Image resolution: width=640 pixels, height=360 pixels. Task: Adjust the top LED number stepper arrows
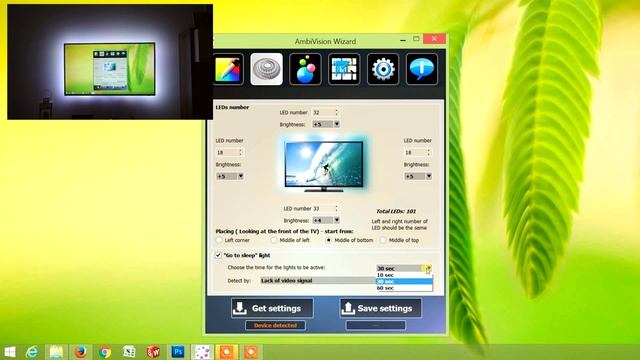[x=337, y=112]
